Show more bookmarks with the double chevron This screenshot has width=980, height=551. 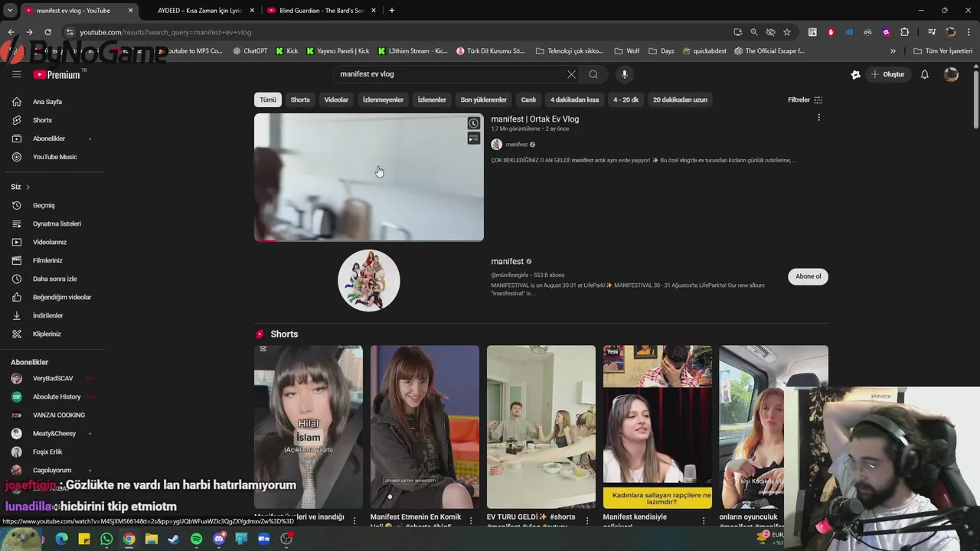tap(893, 51)
